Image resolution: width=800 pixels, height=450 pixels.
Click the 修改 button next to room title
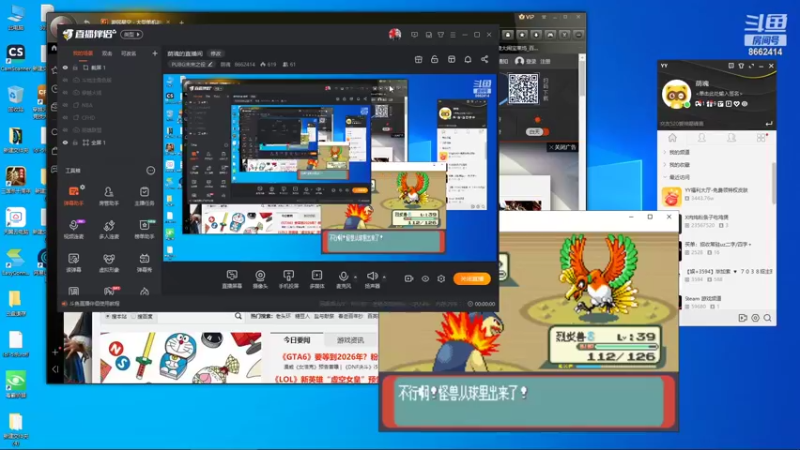pos(216,54)
